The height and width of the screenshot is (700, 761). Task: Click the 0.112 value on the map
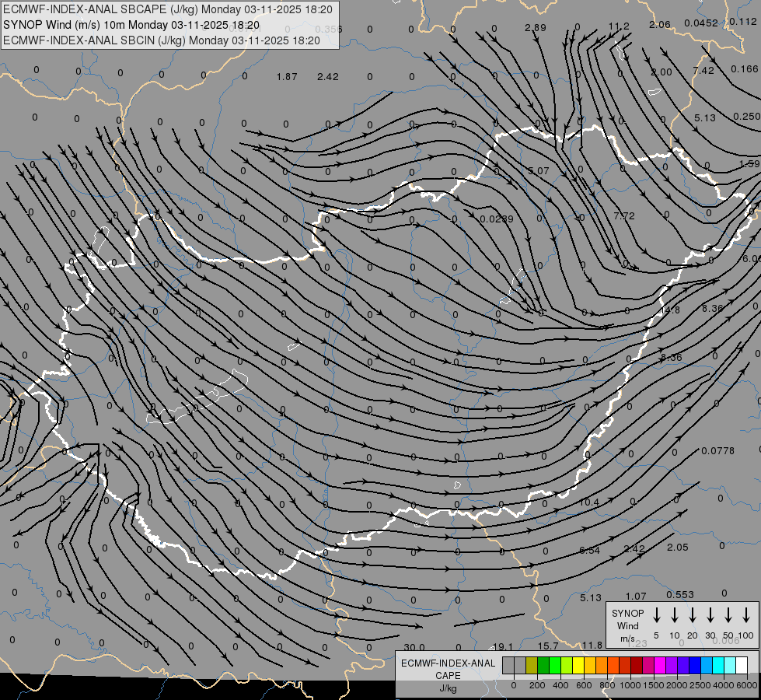743,21
